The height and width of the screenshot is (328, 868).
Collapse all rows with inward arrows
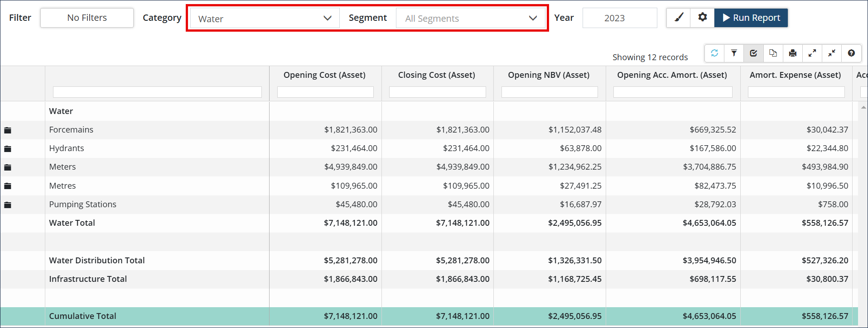832,53
